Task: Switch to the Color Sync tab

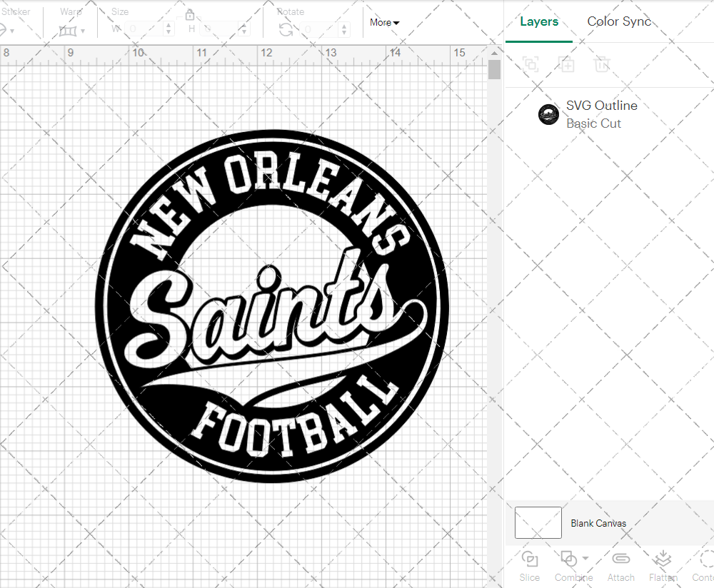Action: click(619, 21)
